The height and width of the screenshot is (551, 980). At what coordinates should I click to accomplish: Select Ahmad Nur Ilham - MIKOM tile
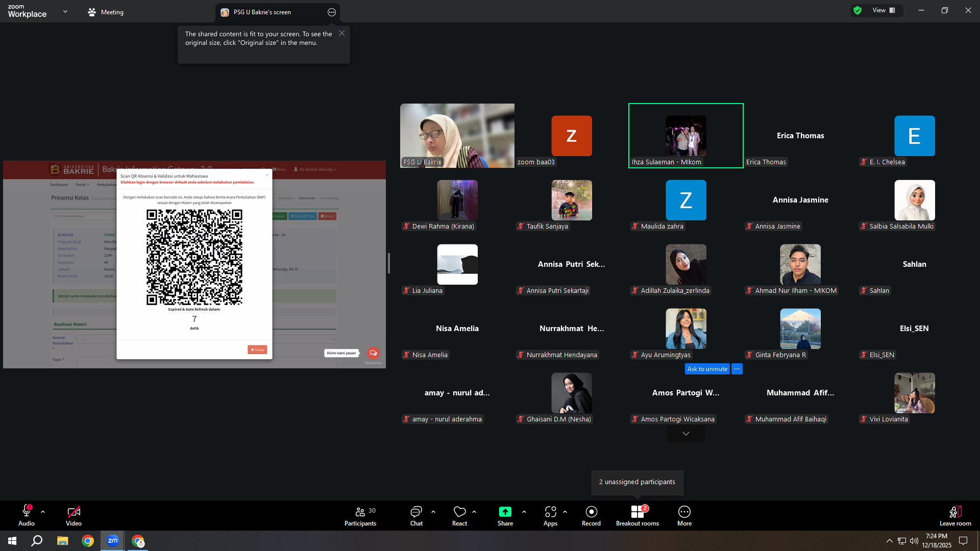(800, 264)
